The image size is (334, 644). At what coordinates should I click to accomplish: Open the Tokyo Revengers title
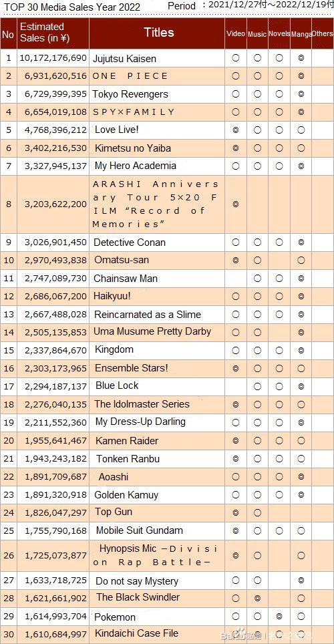130,94
